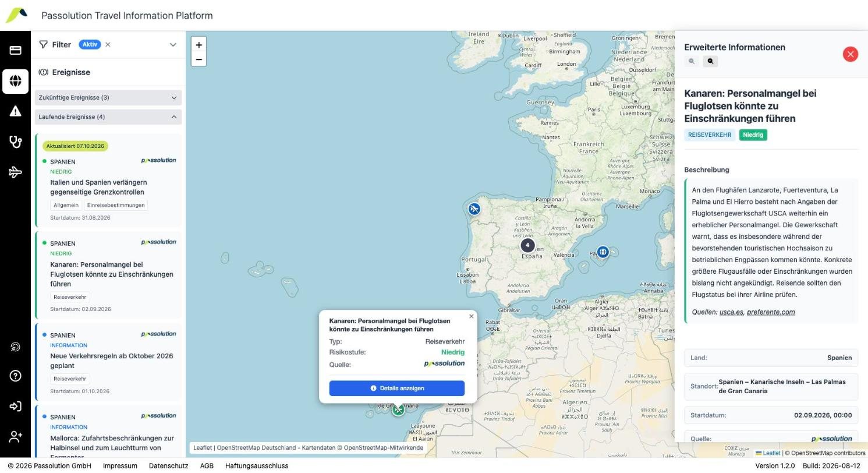Close the Erweiterte Informationen panel
The width and height of the screenshot is (868, 473).
(851, 54)
